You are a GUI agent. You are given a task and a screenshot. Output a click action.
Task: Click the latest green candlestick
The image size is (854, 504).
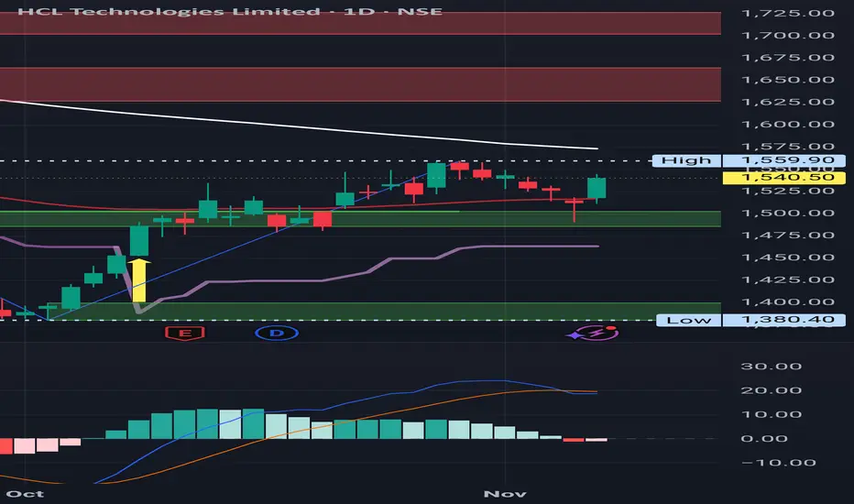597,188
